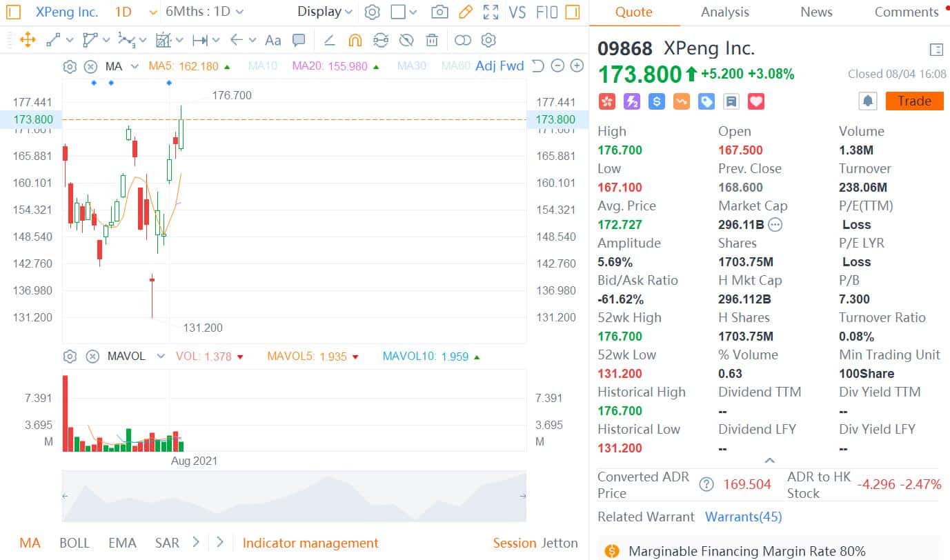
Task: Delete all chart drawings via trash icon
Action: pos(432,41)
